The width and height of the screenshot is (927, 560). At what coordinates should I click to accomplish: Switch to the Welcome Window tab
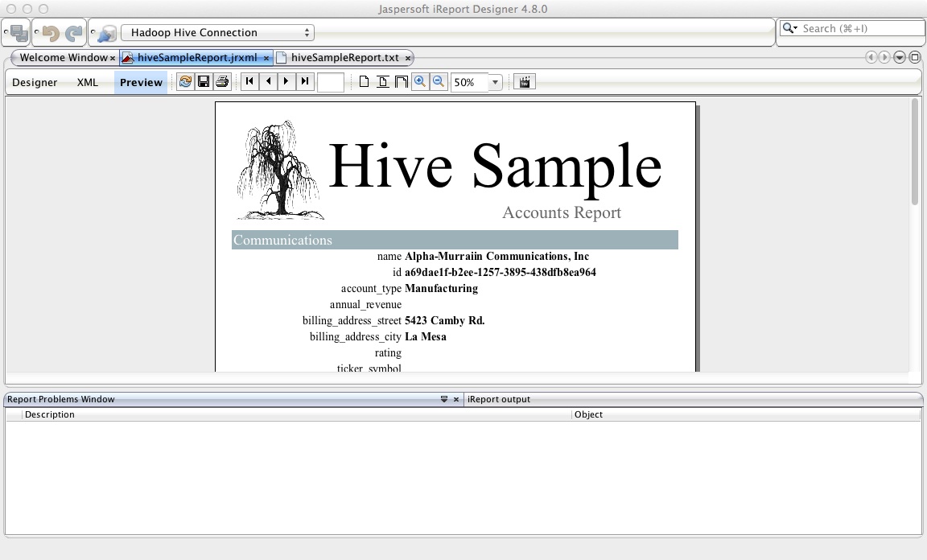64,57
